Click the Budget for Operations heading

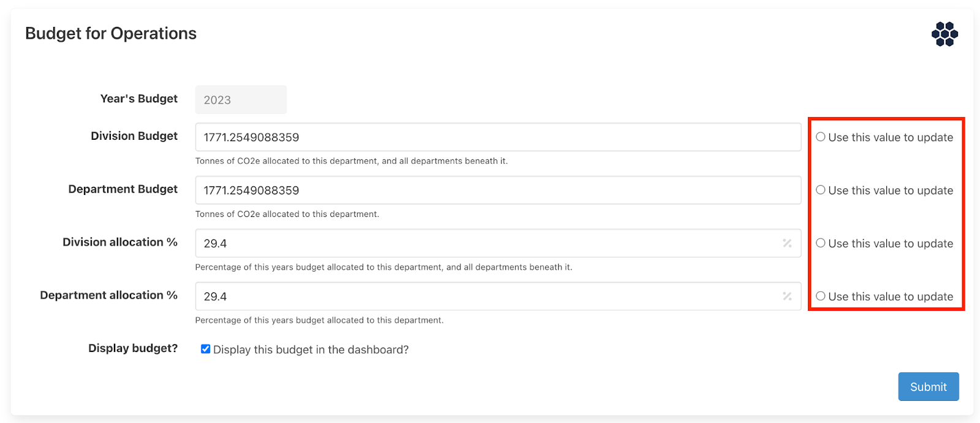click(111, 34)
